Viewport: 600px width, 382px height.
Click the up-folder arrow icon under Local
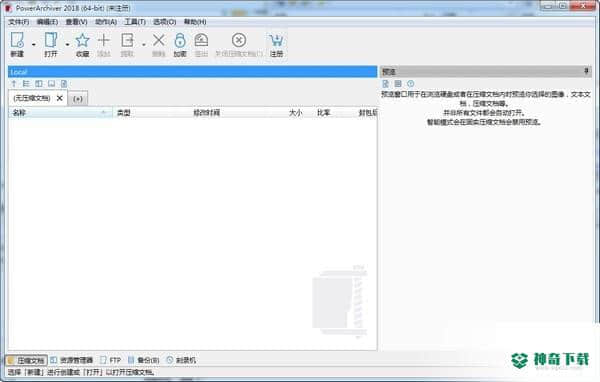point(14,83)
